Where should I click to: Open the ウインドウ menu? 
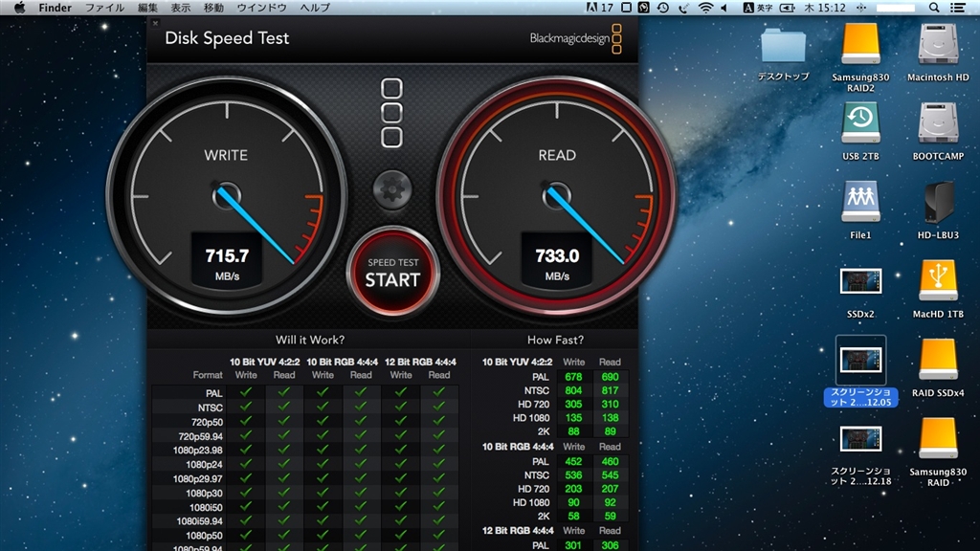click(x=261, y=8)
